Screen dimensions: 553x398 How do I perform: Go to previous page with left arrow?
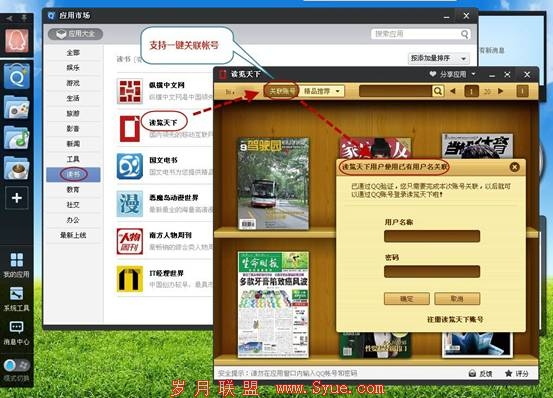coord(453,91)
